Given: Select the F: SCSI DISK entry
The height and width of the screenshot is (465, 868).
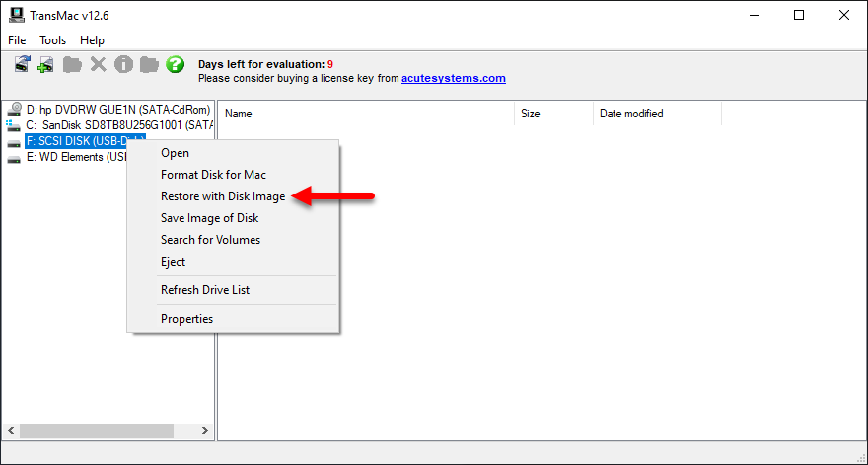Looking at the screenshot, I should point(76,141).
